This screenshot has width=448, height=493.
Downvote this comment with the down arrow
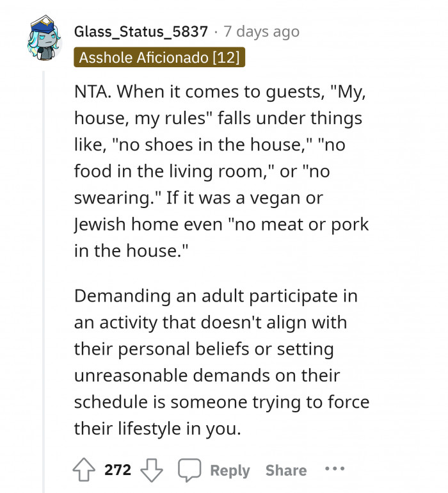[x=152, y=471]
